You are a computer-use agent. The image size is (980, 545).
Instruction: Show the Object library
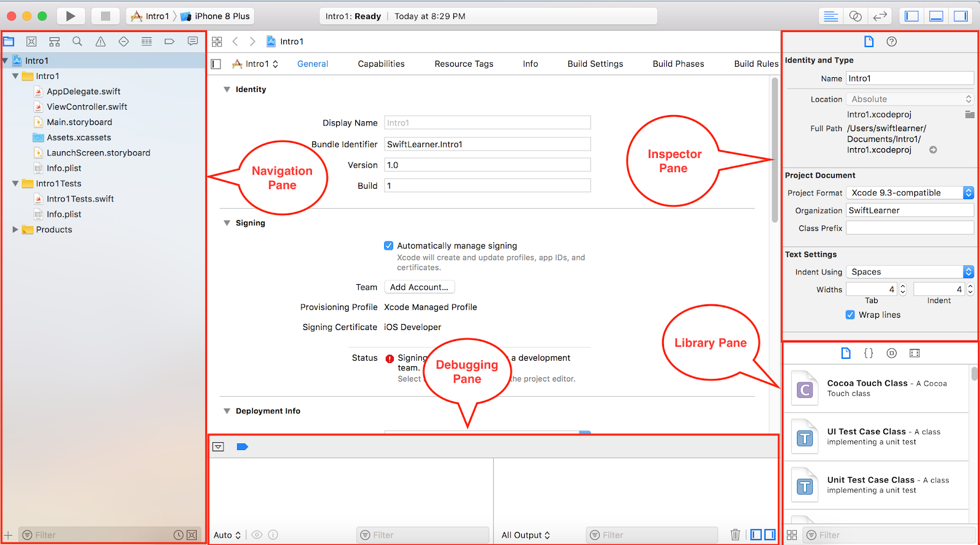click(892, 353)
